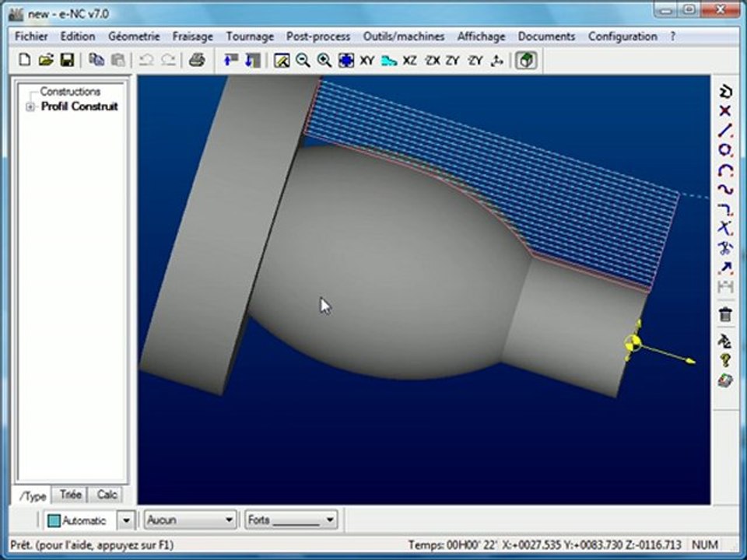Click the New file icon

tap(24, 60)
